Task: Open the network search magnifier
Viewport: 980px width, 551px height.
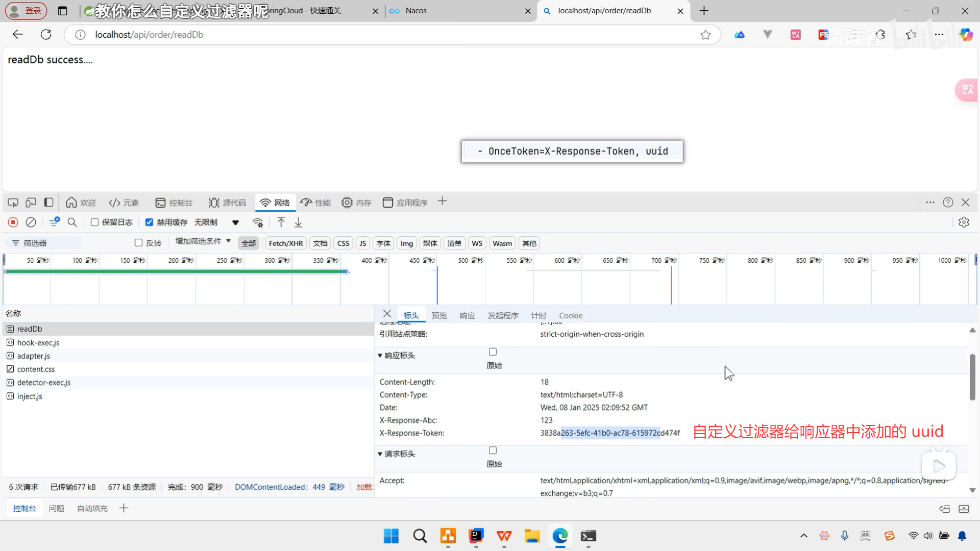Action: [72, 222]
